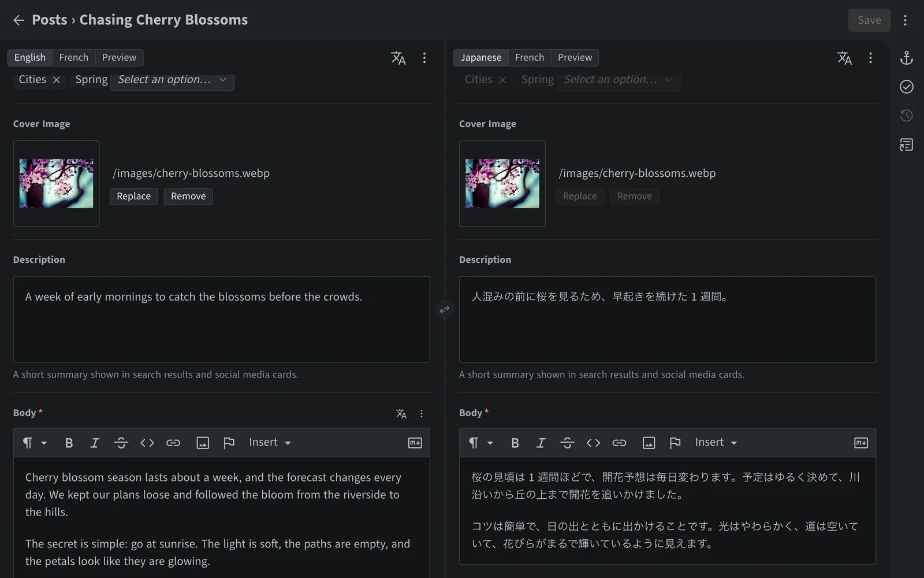Click the Save button
This screenshot has height=578, width=924.
[x=869, y=20]
